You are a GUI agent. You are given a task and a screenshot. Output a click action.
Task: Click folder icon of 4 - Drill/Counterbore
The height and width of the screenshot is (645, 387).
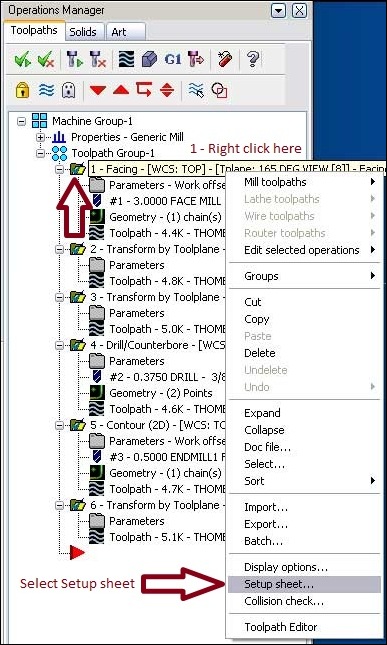[78, 345]
